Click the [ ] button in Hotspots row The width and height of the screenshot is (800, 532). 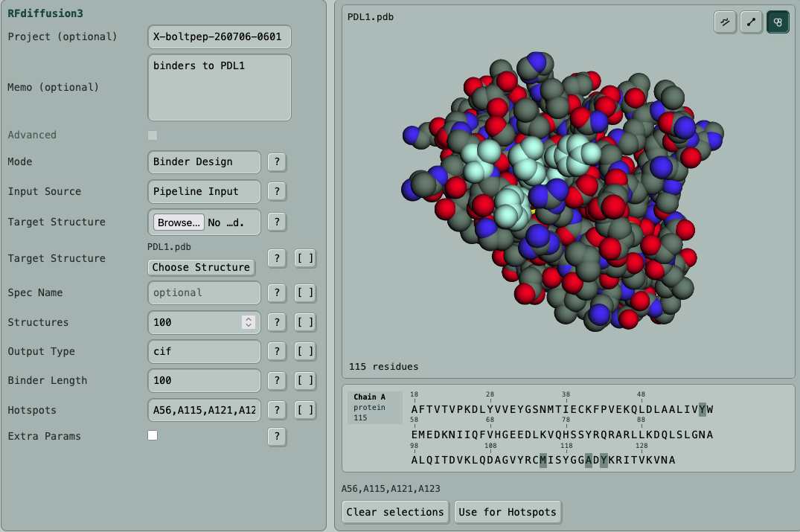tap(305, 410)
